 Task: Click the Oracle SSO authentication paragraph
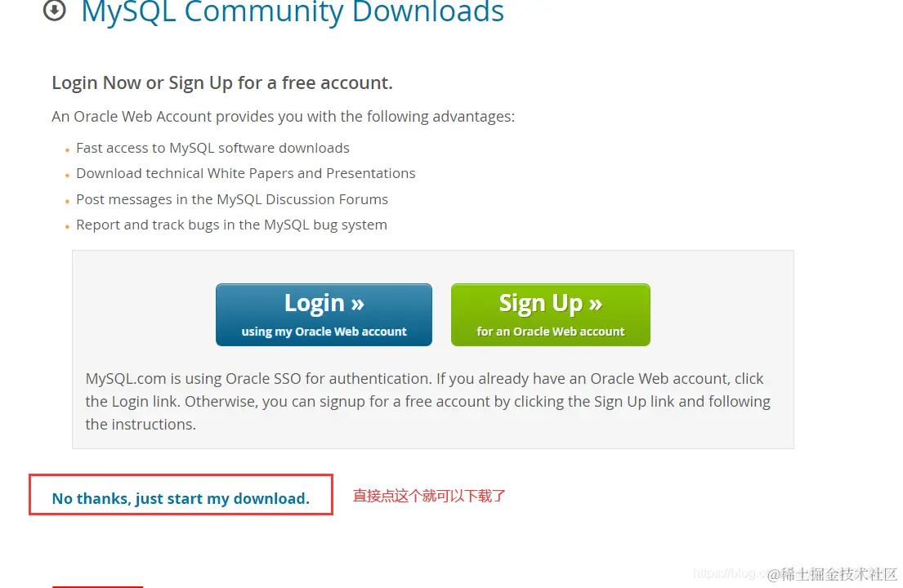pyautogui.click(x=428, y=401)
